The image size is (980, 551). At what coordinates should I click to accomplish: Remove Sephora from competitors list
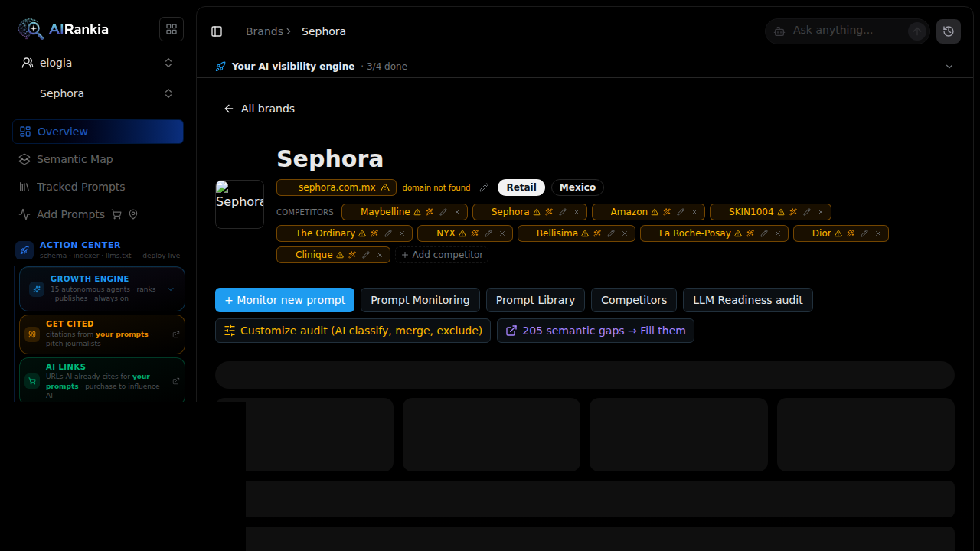[x=577, y=212]
